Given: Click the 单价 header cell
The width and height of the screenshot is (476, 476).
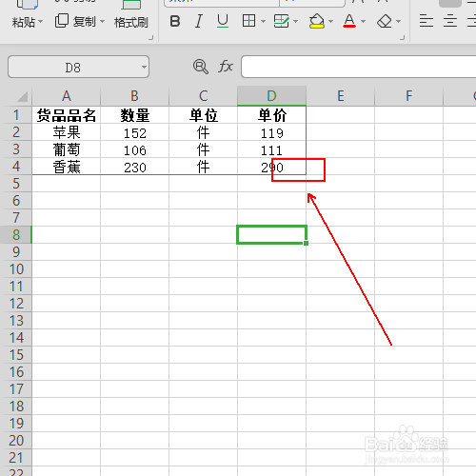Looking at the screenshot, I should (271, 115).
